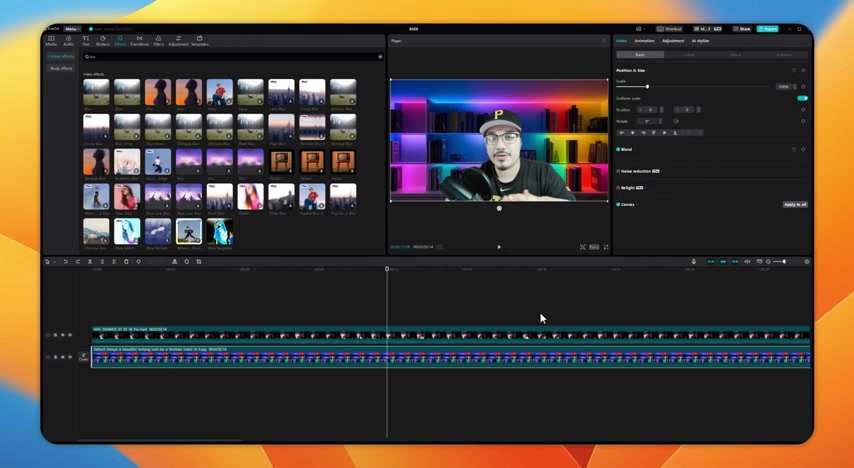Uncheck the Blend checkbox
854x468 pixels.
point(618,149)
